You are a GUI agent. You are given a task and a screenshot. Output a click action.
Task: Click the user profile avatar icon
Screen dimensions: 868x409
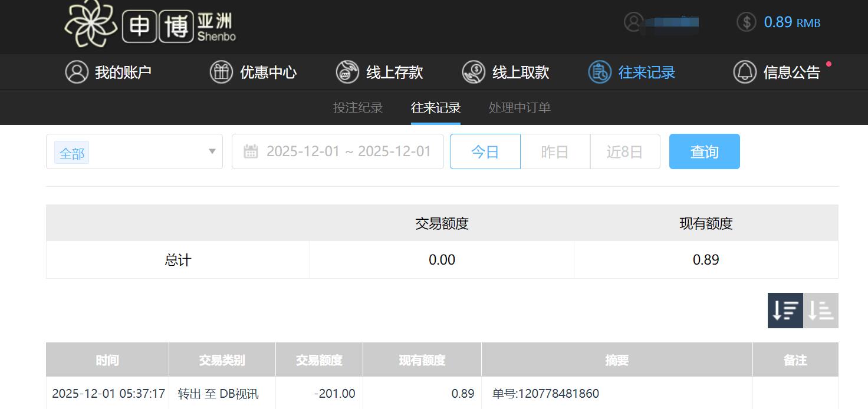click(x=633, y=22)
